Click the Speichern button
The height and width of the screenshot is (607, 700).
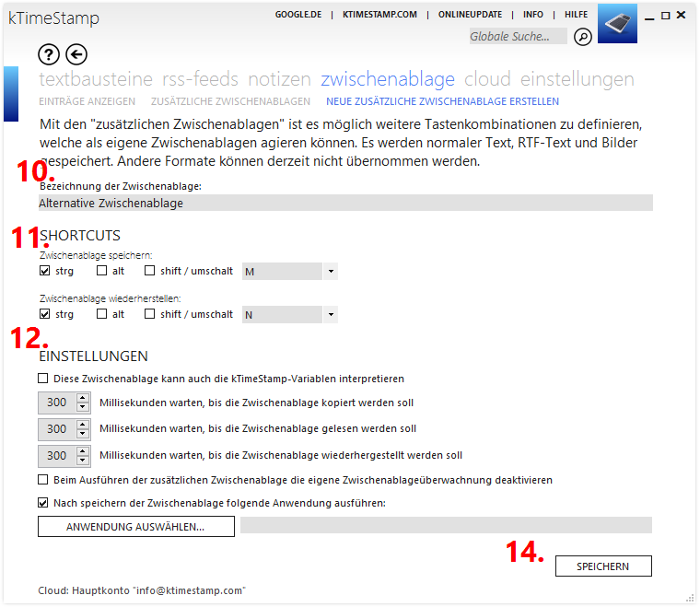point(603,566)
